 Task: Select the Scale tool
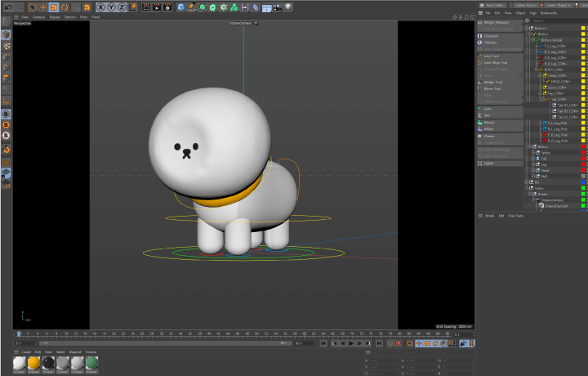click(x=54, y=7)
